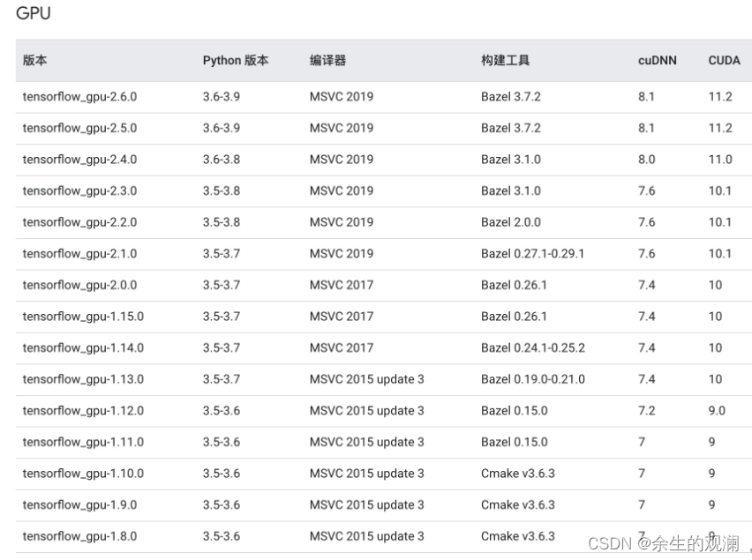Click CUDA 11.2 in tensorflow_gpu-2.5.0 row
752x560 pixels.
click(720, 129)
